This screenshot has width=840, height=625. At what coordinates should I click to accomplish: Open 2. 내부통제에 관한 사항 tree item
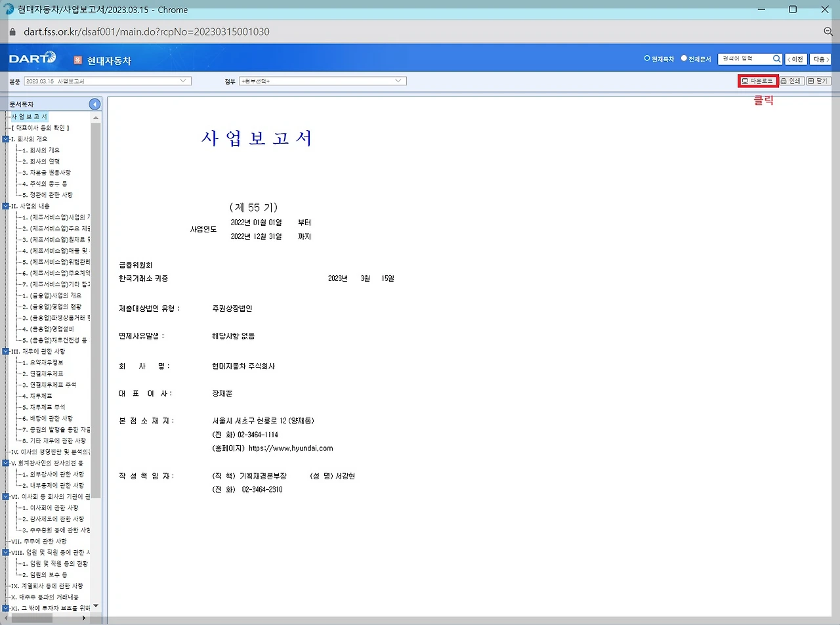[52, 485]
